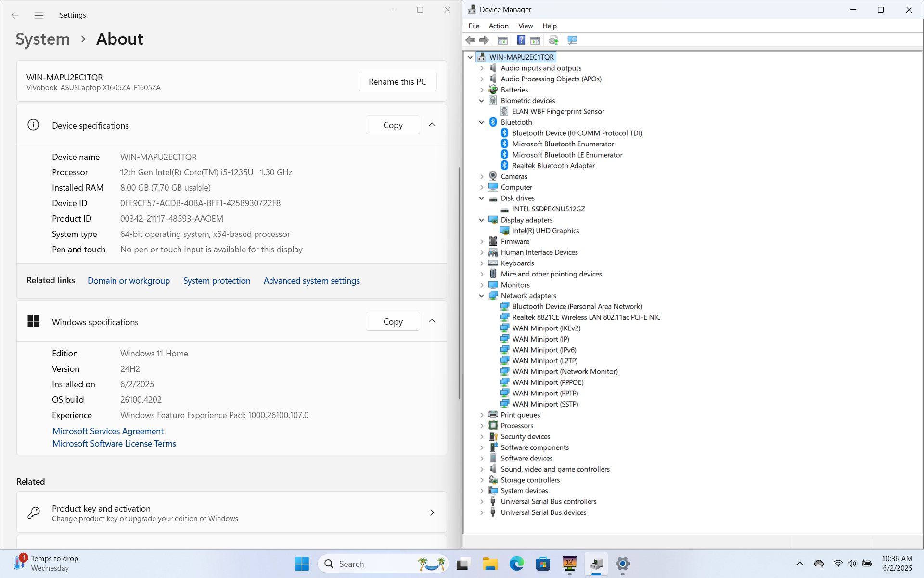Click the Settings gear icon on taskbar
Screen dimensions: 924x578
click(x=622, y=564)
